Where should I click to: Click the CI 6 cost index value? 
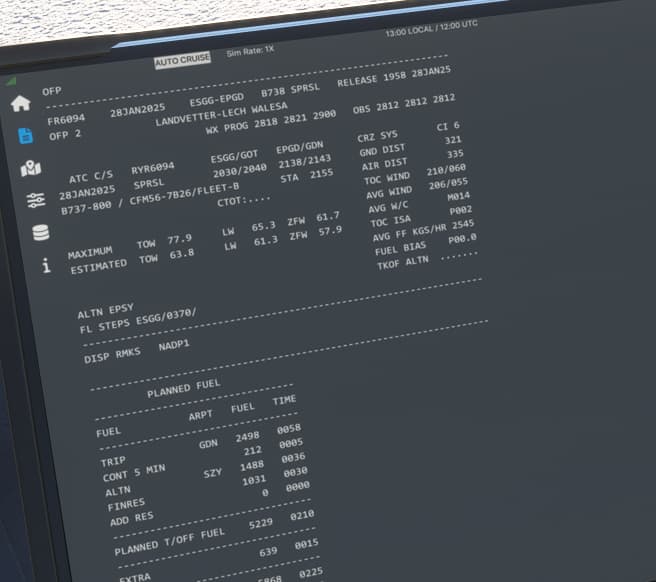(448, 126)
